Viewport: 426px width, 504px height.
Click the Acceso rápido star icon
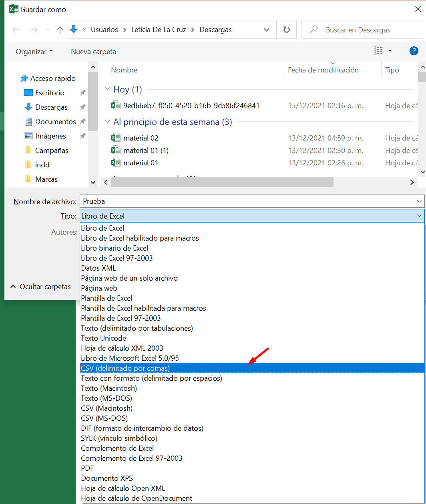pos(24,78)
